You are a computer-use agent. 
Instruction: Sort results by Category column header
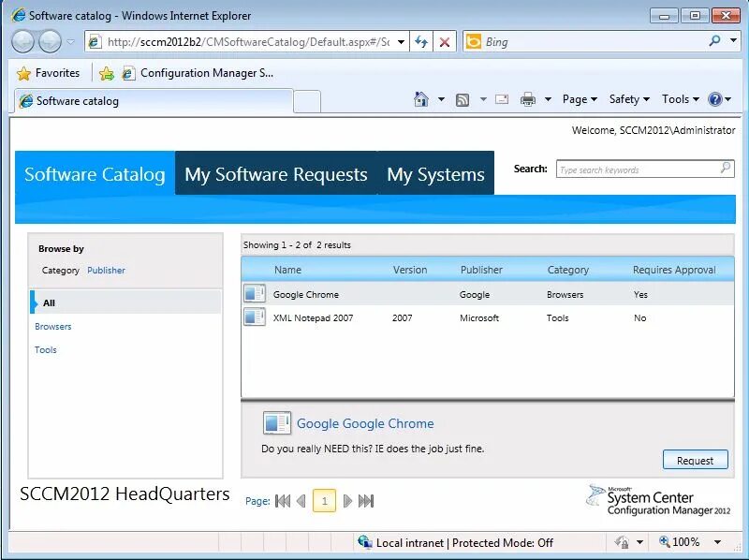568,270
